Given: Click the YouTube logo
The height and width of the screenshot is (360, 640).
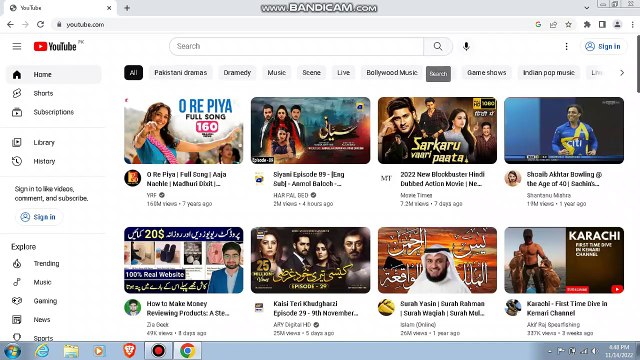Looking at the screenshot, I should click(55, 47).
